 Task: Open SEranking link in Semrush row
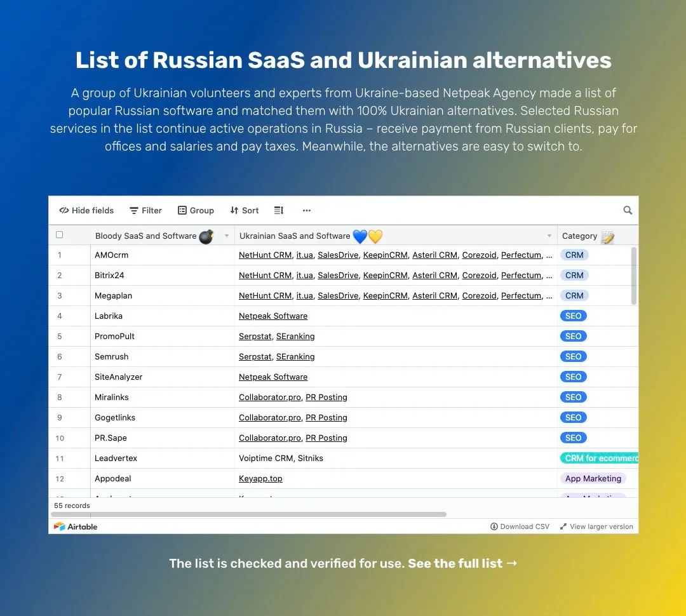pyautogui.click(x=295, y=356)
